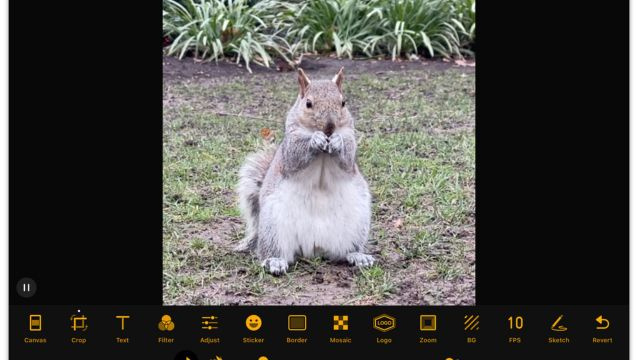This screenshot has width=640, height=360.
Task: Choose the Border tool
Action: (297, 328)
